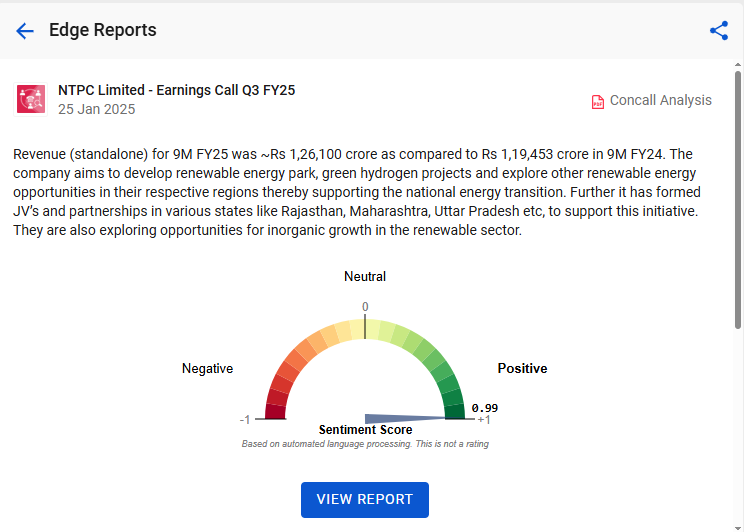Click the dark red gauge segment near -1
Image resolution: width=744 pixels, height=532 pixels.
(276, 411)
